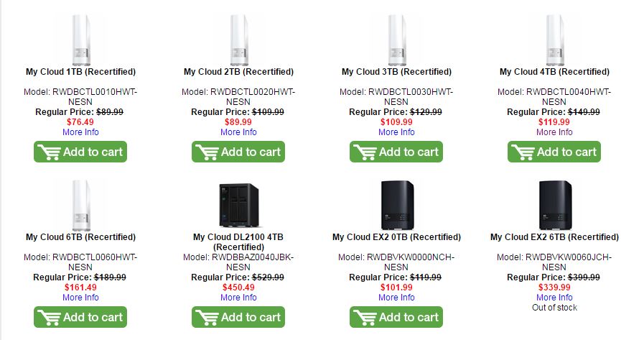Select the My Cloud 3TB product image
This screenshot has height=340, width=644.
click(396, 41)
